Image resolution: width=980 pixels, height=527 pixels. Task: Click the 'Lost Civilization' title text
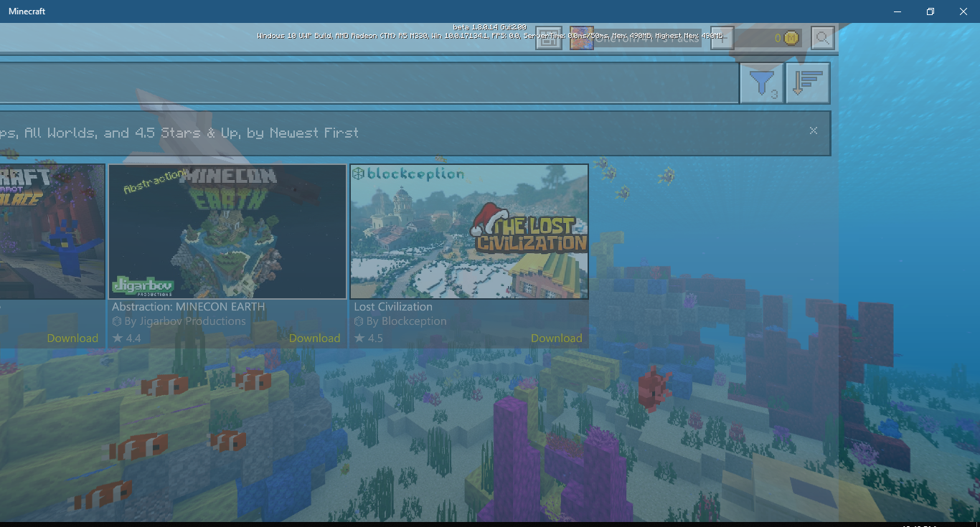tap(393, 307)
